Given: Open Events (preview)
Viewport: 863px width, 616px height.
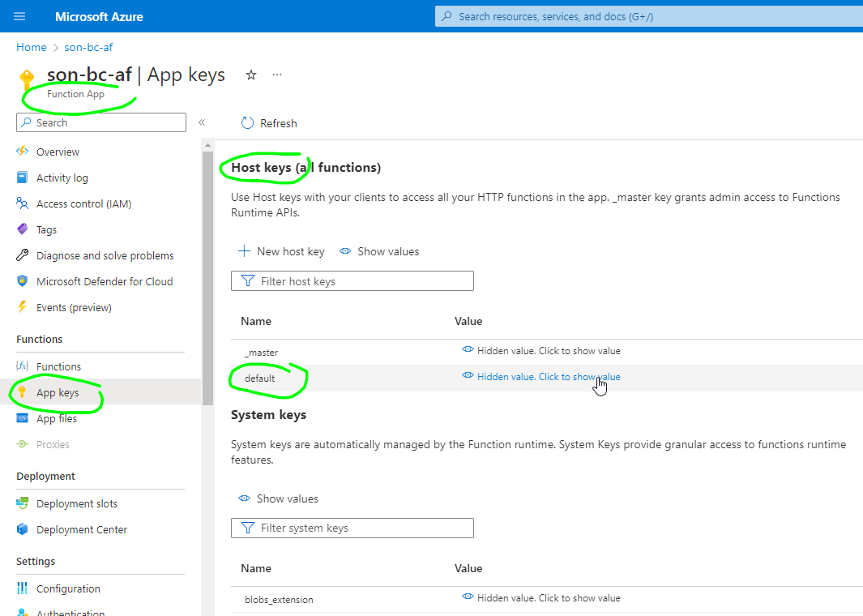Looking at the screenshot, I should coord(74,307).
